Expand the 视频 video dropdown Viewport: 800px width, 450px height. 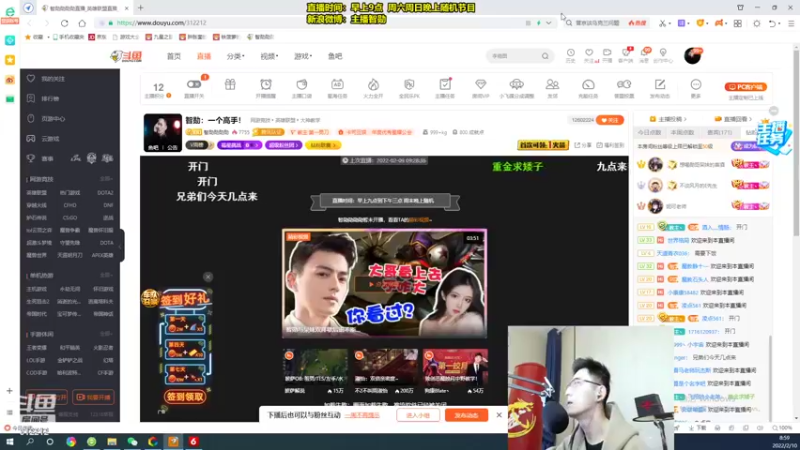pyautogui.click(x=269, y=56)
